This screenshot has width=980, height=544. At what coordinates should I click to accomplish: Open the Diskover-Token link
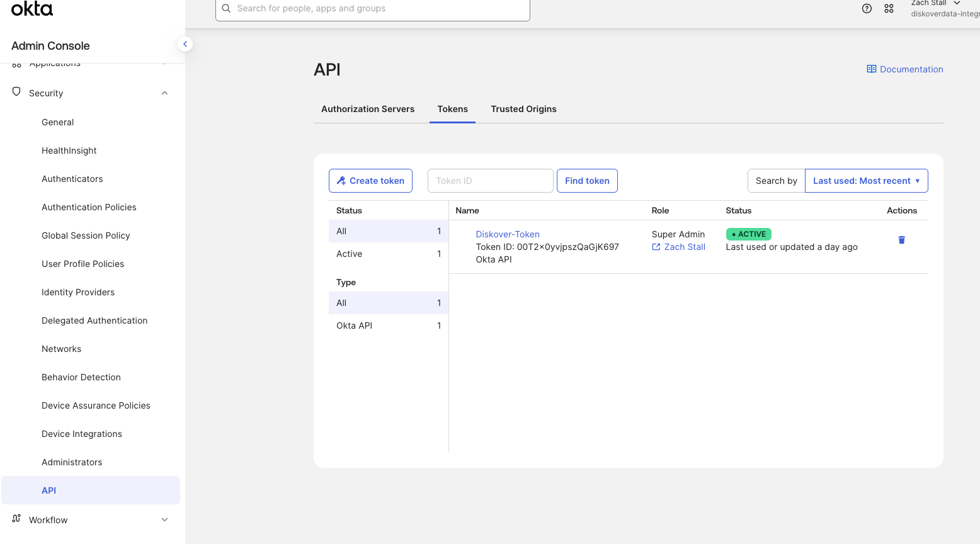click(508, 234)
